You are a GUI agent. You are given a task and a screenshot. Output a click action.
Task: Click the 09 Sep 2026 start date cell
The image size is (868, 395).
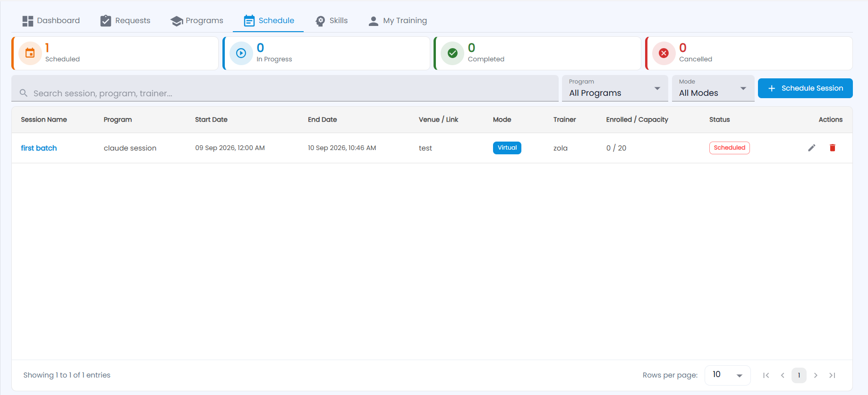coord(230,148)
